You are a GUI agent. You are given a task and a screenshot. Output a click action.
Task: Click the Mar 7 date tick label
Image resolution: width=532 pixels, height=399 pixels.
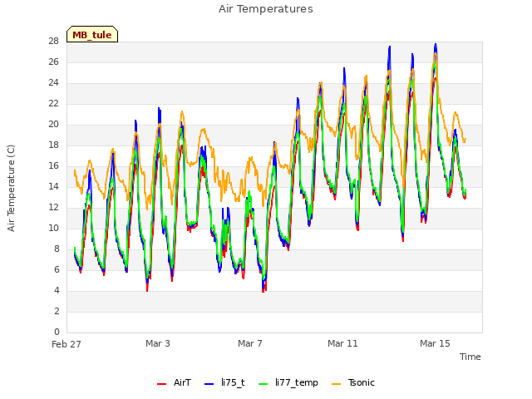[x=250, y=343]
